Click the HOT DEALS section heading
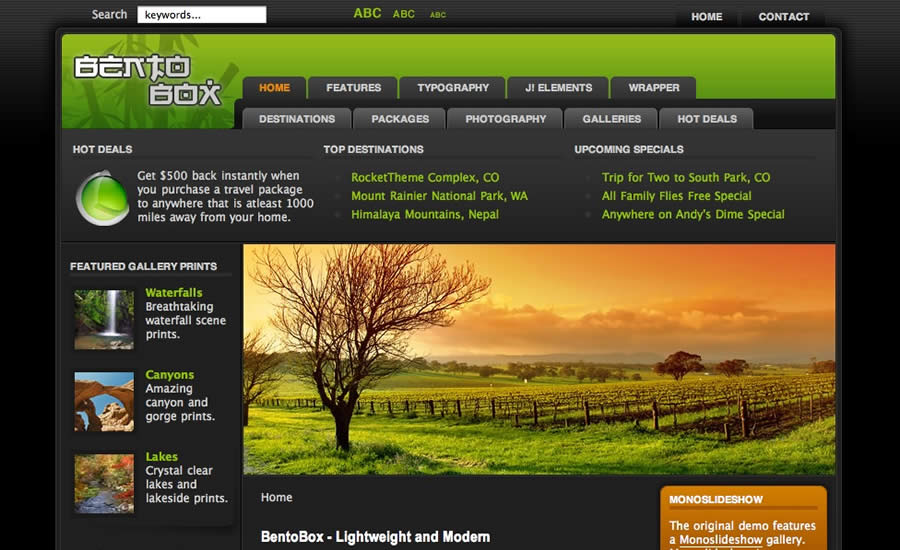900x550 pixels. [x=103, y=149]
